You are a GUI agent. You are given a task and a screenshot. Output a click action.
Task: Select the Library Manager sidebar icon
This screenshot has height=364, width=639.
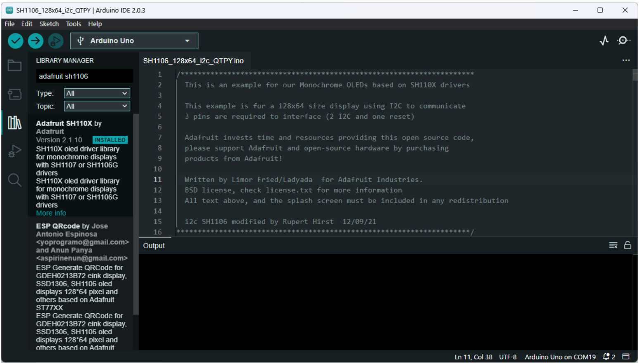[14, 123]
